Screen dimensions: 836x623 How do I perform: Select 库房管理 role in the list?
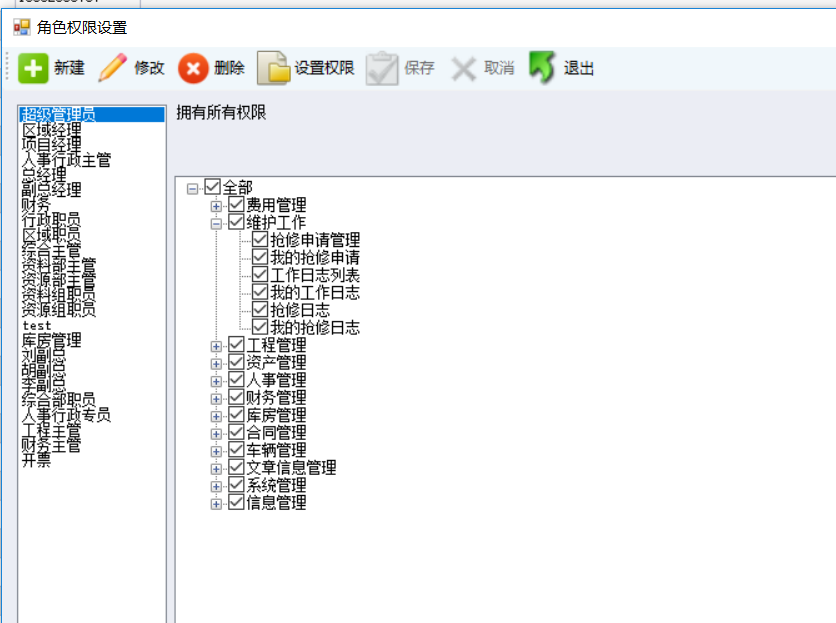click(52, 341)
